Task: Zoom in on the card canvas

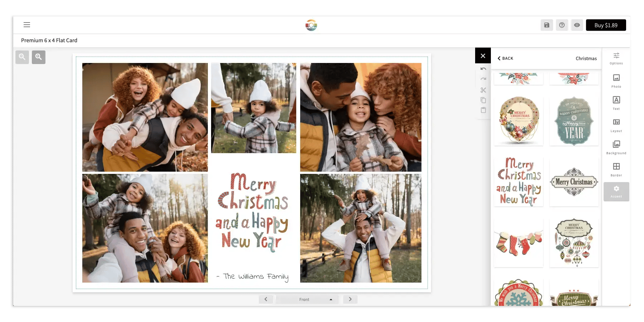Action: pyautogui.click(x=39, y=57)
